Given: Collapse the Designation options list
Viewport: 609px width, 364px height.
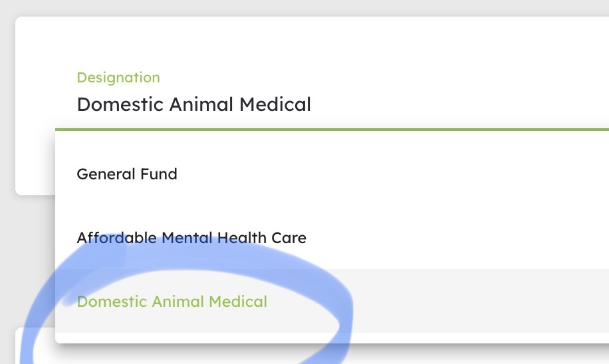Looking at the screenshot, I should click(332, 93).
